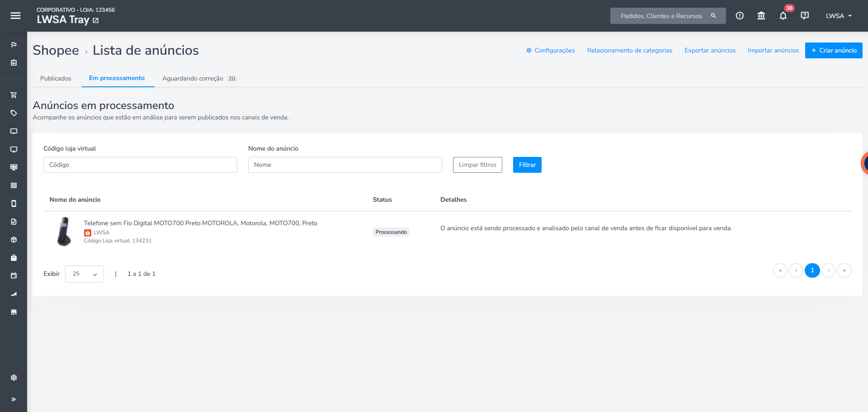Click the Shopee breadcrumb title
Image resolution: width=868 pixels, height=412 pixels.
pos(56,50)
